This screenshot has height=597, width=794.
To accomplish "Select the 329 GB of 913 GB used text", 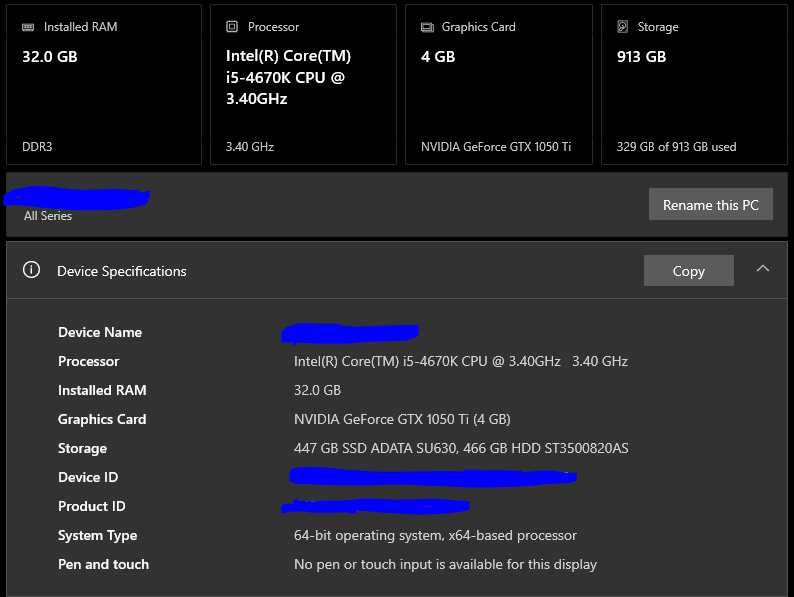I will click(x=677, y=147).
